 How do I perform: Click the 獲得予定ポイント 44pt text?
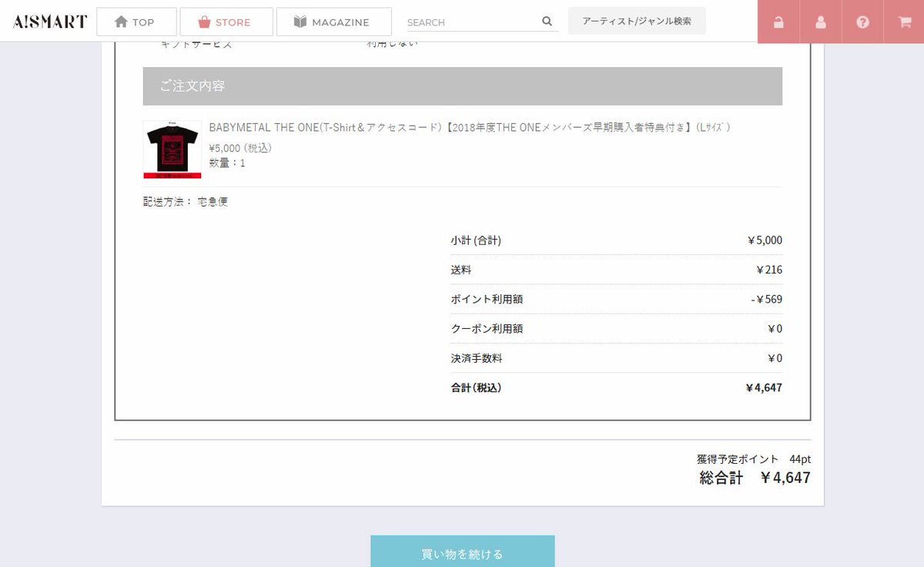(x=754, y=459)
